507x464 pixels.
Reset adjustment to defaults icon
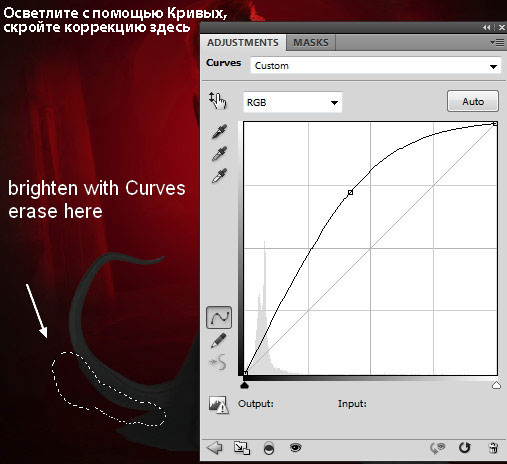point(464,448)
